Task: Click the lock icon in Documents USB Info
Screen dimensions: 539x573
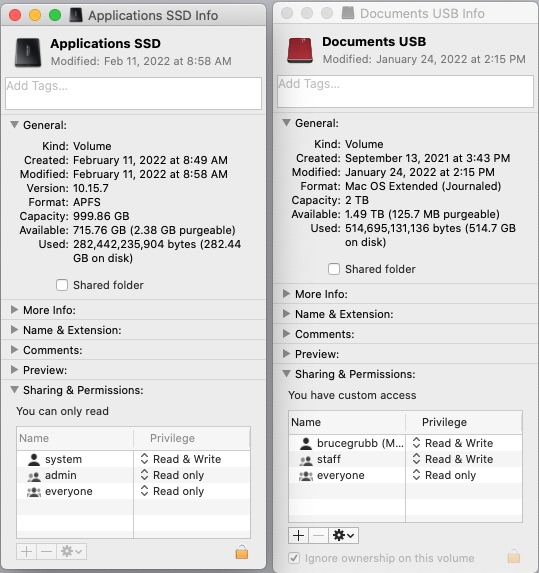Action: coord(513,556)
